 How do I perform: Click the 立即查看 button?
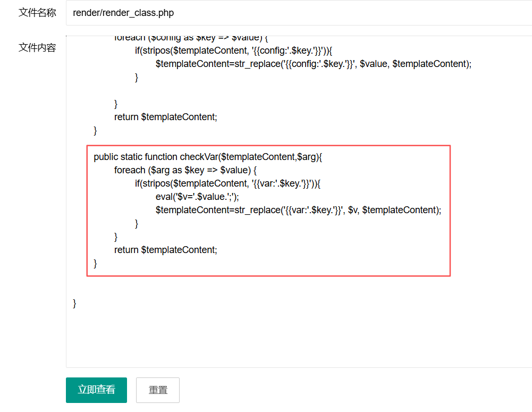click(x=96, y=390)
